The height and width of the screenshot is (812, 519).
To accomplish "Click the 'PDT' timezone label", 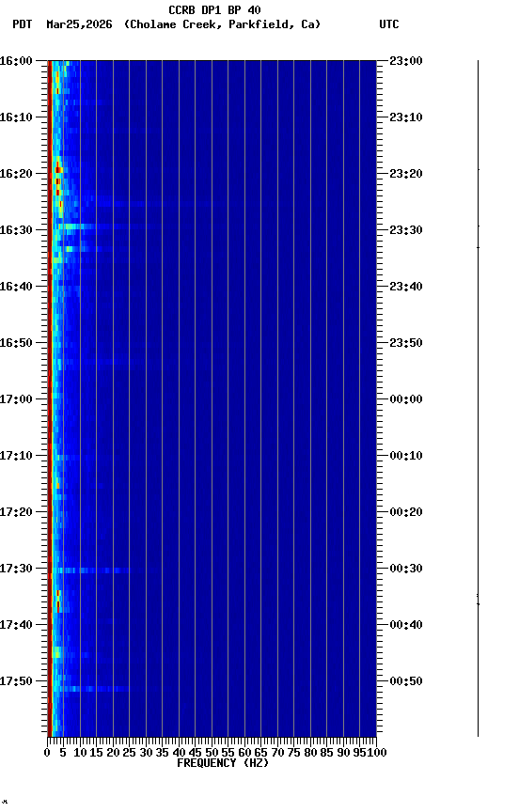I will coord(23,24).
